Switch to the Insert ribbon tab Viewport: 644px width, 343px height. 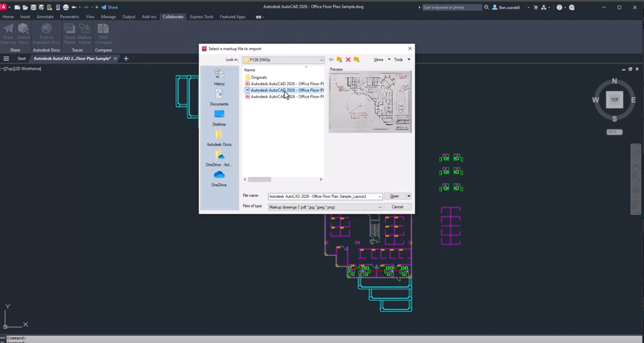(25, 17)
